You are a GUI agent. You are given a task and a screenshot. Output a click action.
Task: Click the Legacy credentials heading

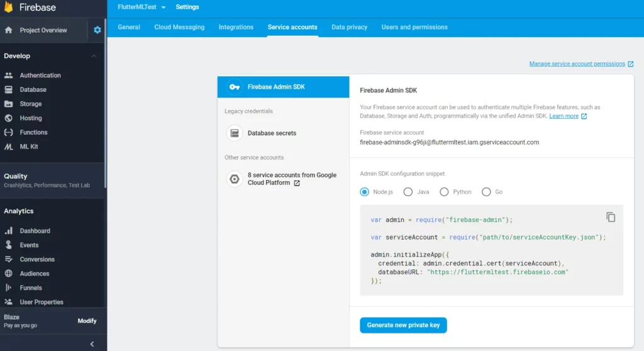(x=248, y=111)
